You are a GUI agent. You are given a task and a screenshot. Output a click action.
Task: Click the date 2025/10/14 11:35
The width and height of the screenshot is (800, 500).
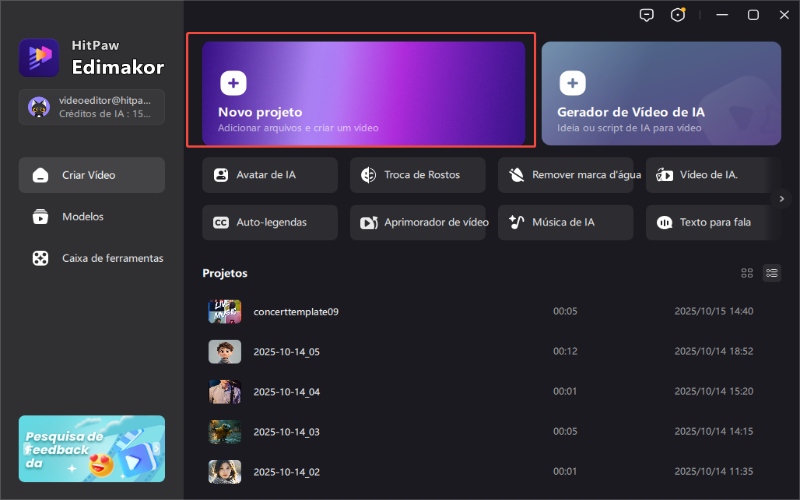pyautogui.click(x=714, y=471)
